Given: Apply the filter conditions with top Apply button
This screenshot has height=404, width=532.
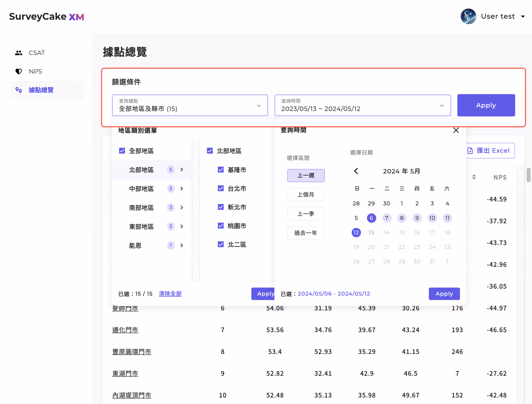Looking at the screenshot, I should [486, 105].
